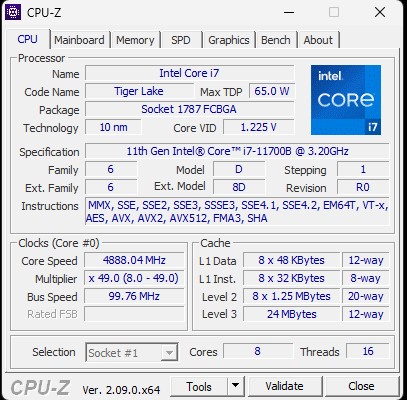Click the Instructions list box
407x400 pixels.
[237, 212]
